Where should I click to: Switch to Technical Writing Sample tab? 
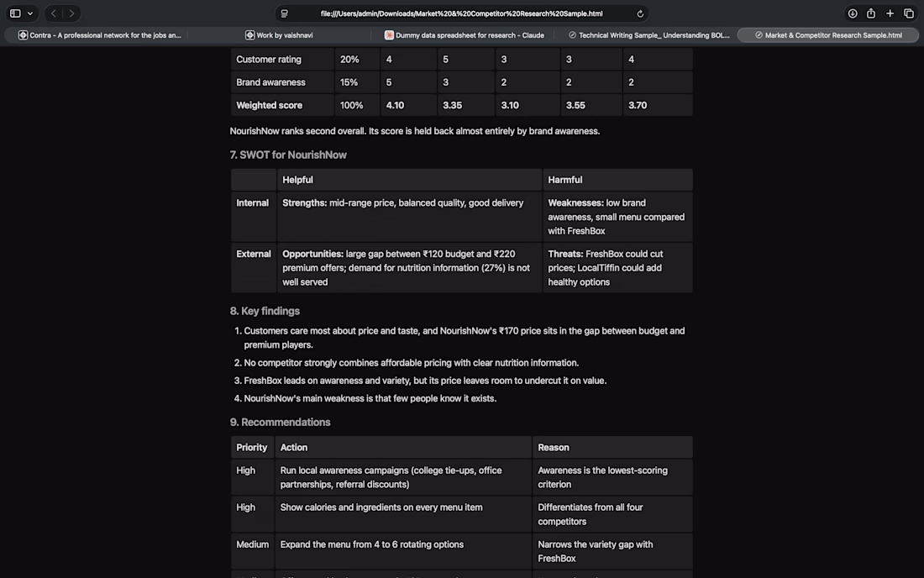[x=648, y=35]
